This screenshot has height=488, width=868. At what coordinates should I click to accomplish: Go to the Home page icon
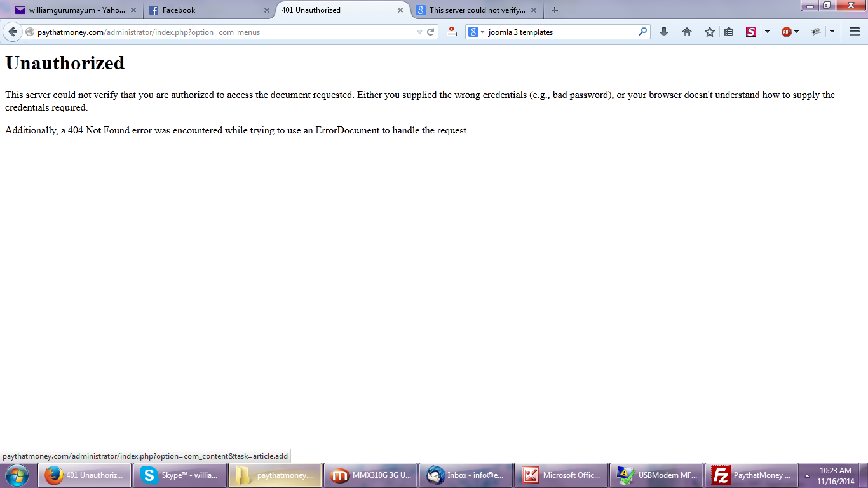[x=687, y=32]
